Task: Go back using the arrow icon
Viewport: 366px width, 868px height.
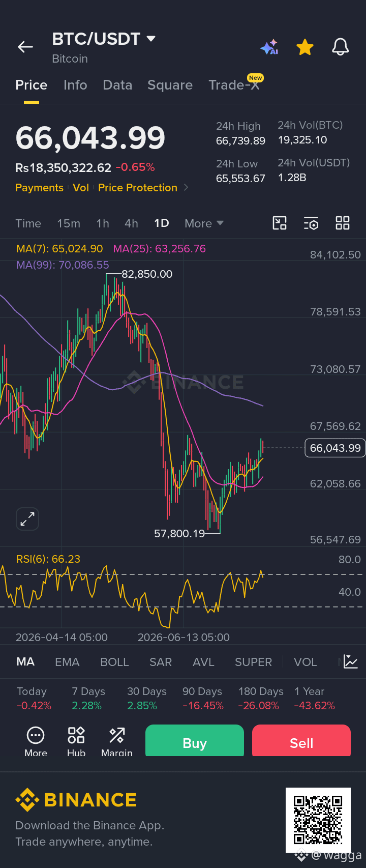Action: click(25, 47)
